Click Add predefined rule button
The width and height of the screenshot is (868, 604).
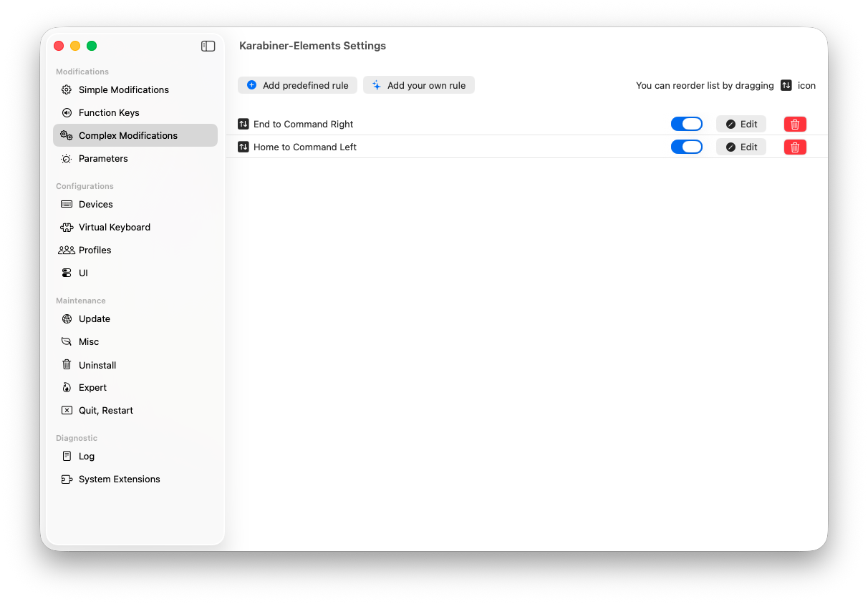click(297, 85)
